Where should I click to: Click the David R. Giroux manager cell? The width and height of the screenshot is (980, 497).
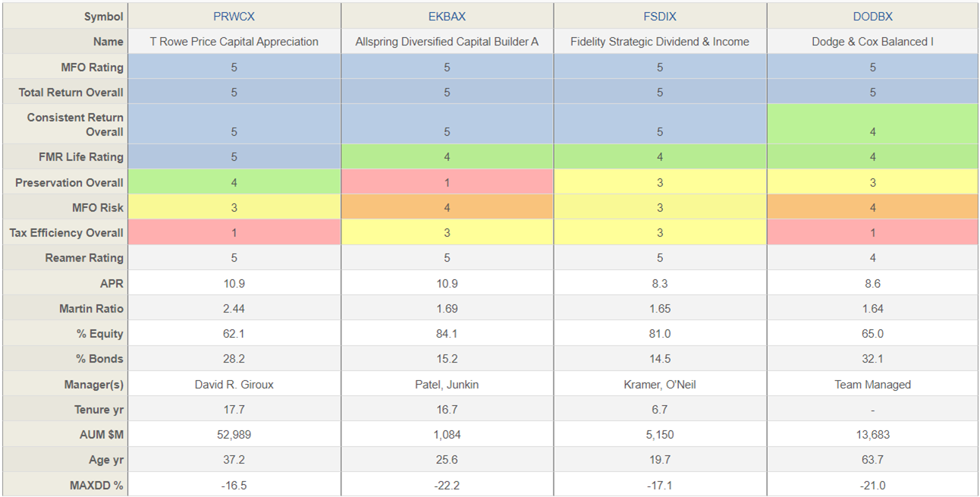(234, 385)
